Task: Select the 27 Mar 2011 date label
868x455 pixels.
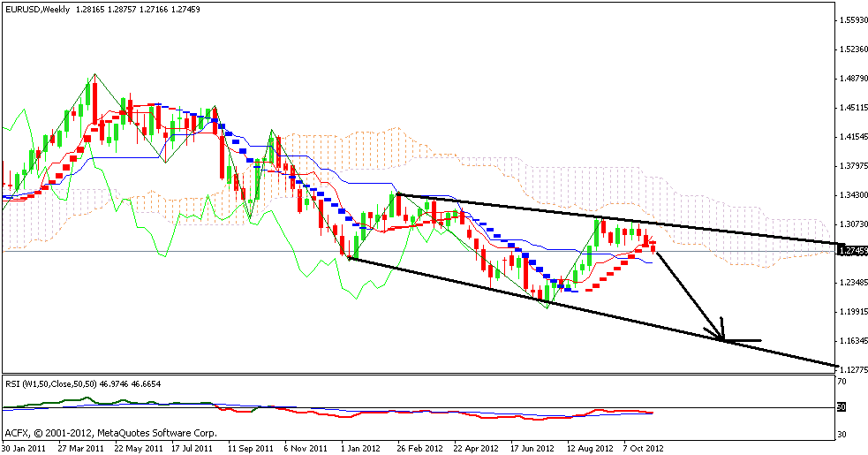Action: [x=80, y=448]
